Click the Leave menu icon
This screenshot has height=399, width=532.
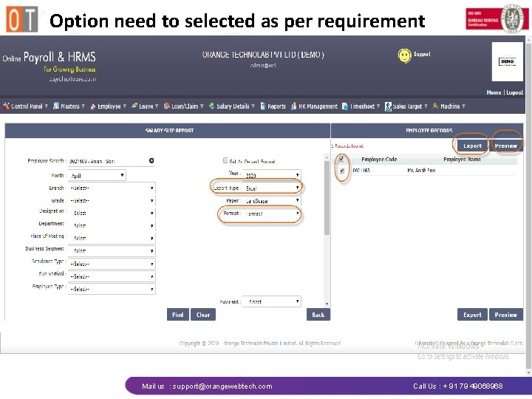tap(134, 106)
